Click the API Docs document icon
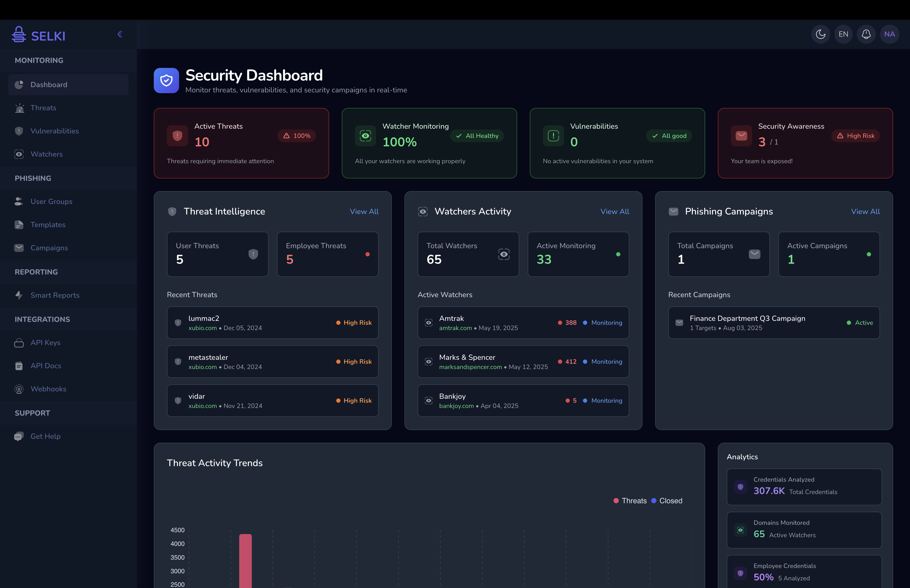Image resolution: width=910 pixels, height=588 pixels. (19, 366)
